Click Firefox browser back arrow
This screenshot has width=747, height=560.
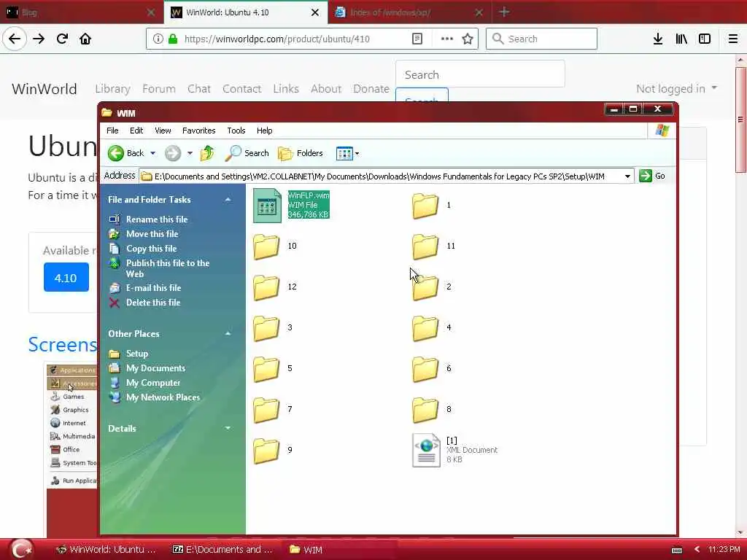(x=15, y=39)
